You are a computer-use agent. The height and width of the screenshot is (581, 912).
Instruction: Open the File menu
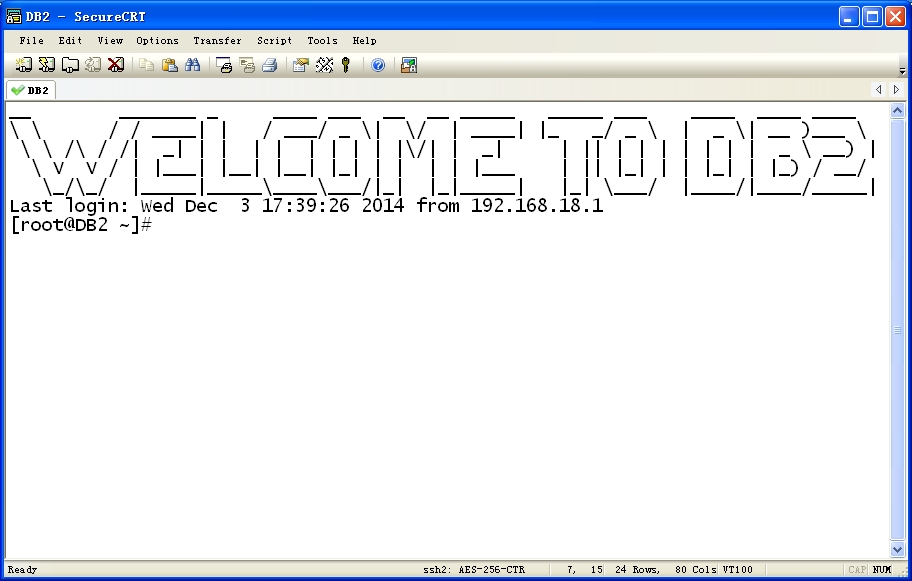pyautogui.click(x=31, y=41)
